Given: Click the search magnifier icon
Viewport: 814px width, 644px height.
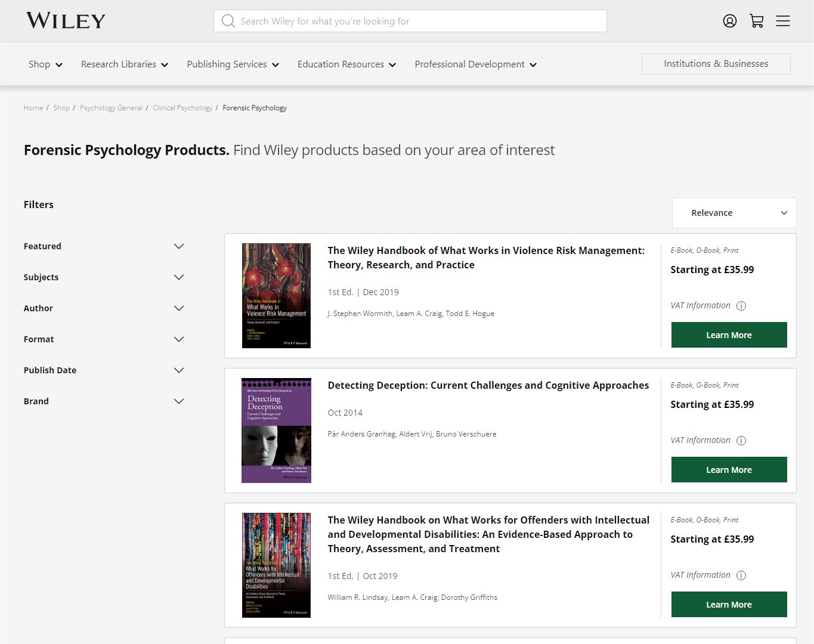Looking at the screenshot, I should 228,21.
